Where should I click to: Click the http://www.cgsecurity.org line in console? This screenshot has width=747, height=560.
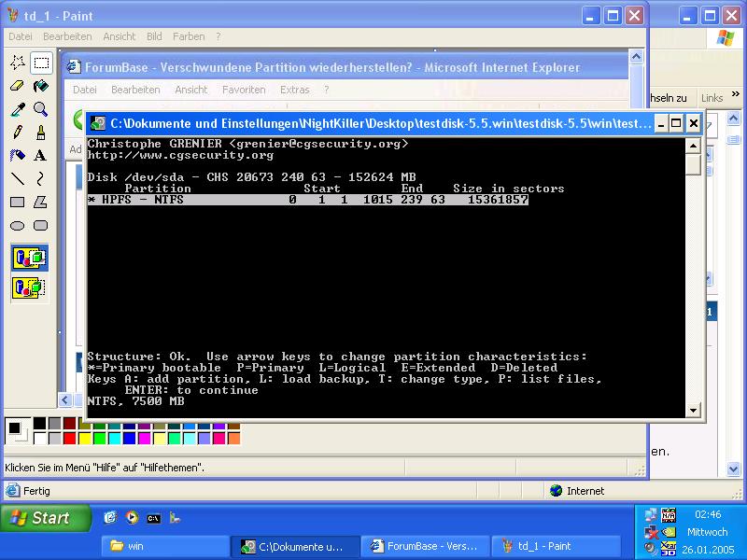[x=180, y=155]
